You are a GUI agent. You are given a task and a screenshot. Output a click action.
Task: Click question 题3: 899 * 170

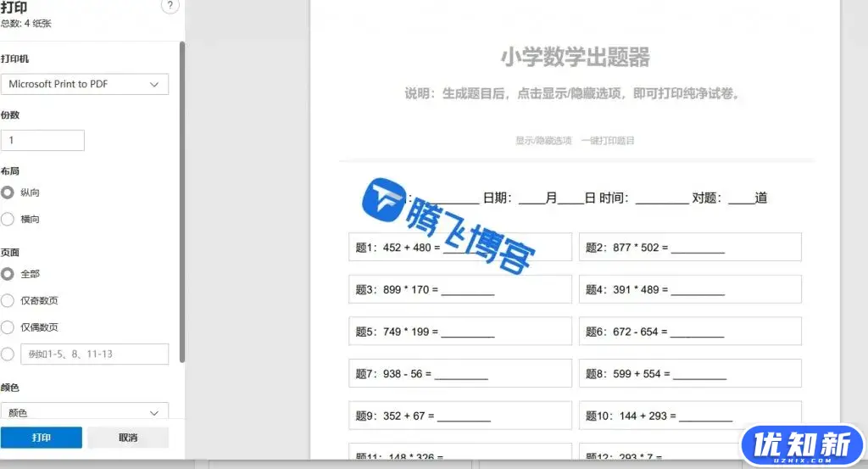pyautogui.click(x=460, y=289)
